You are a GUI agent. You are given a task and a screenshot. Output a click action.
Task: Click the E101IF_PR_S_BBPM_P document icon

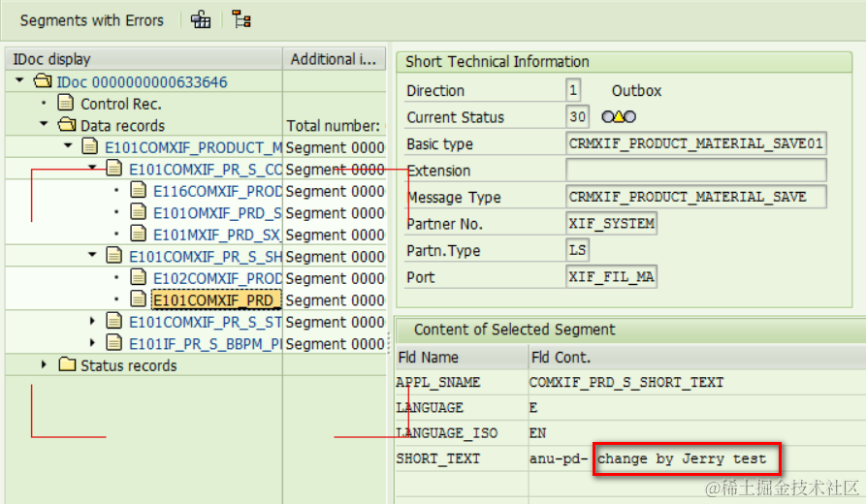pyautogui.click(x=113, y=343)
